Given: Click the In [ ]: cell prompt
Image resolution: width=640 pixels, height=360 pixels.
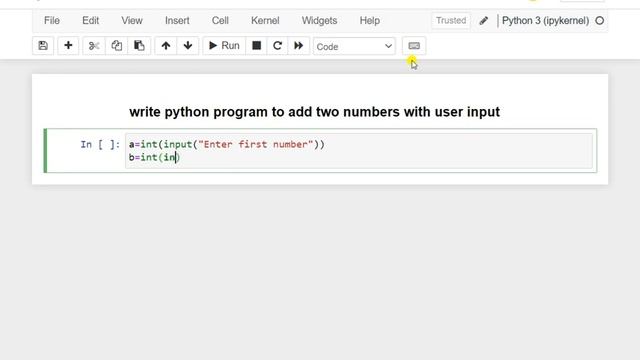Looking at the screenshot, I should [100, 144].
